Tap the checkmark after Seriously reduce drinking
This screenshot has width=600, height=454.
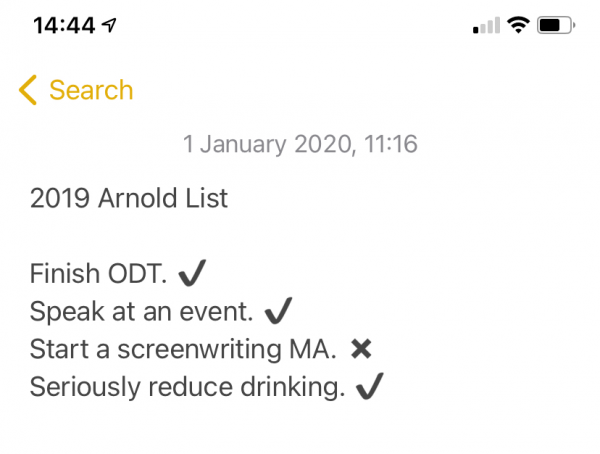369,386
